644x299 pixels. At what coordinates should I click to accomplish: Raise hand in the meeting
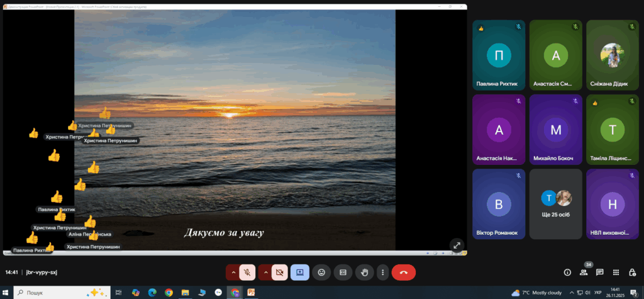364,273
